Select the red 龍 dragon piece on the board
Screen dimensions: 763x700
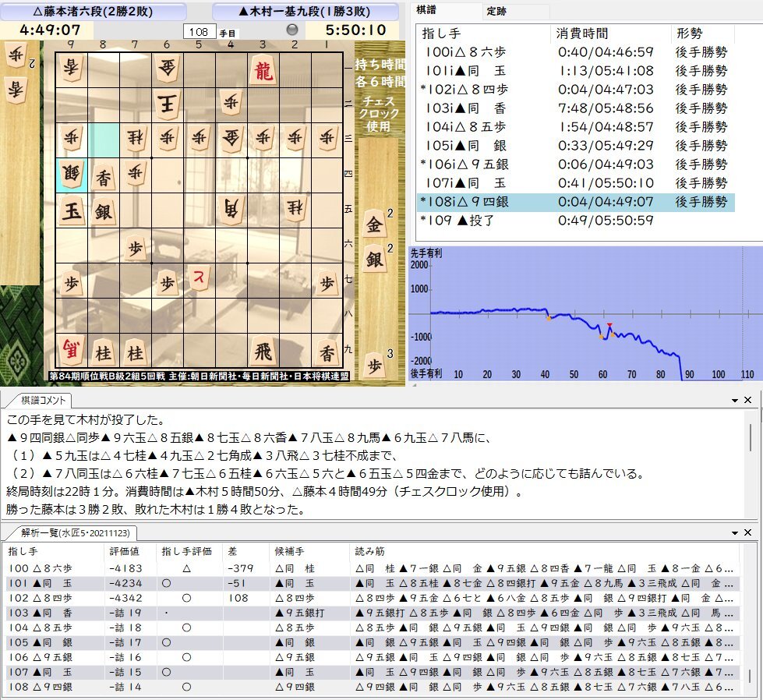pyautogui.click(x=263, y=71)
